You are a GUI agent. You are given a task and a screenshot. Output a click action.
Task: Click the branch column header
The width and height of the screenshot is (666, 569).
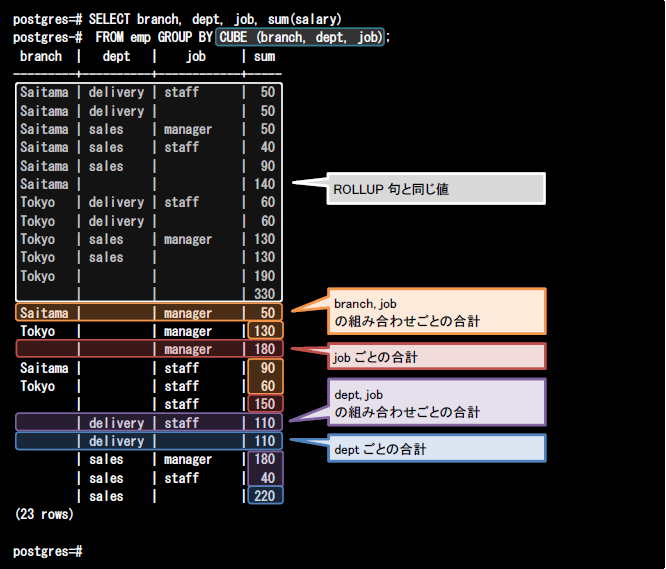[41, 56]
